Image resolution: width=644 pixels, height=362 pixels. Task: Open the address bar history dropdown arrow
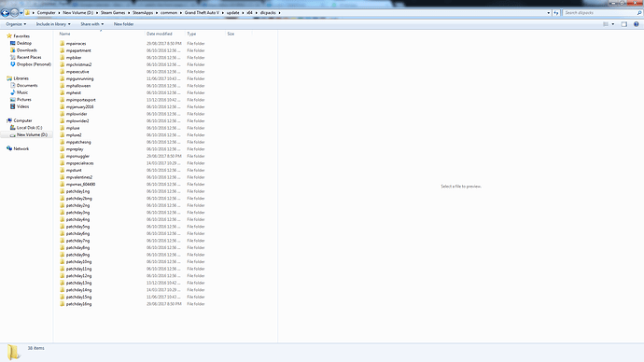coord(548,13)
